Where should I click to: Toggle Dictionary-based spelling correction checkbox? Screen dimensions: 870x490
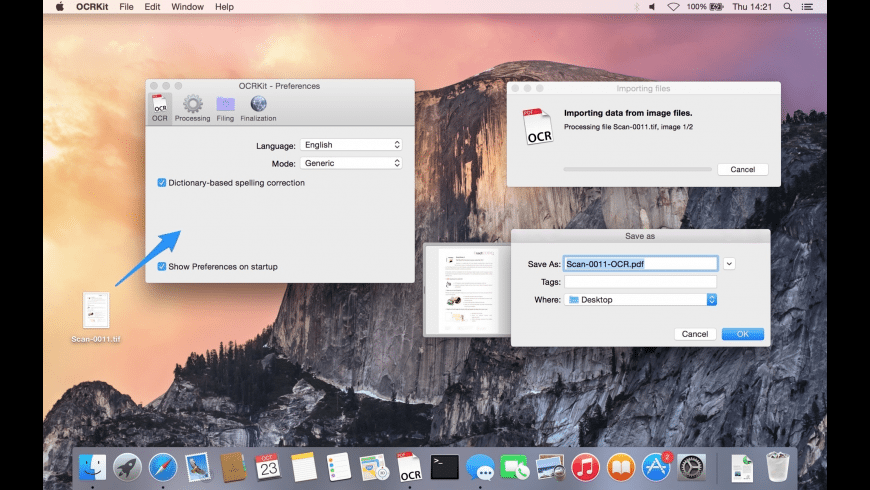161,183
